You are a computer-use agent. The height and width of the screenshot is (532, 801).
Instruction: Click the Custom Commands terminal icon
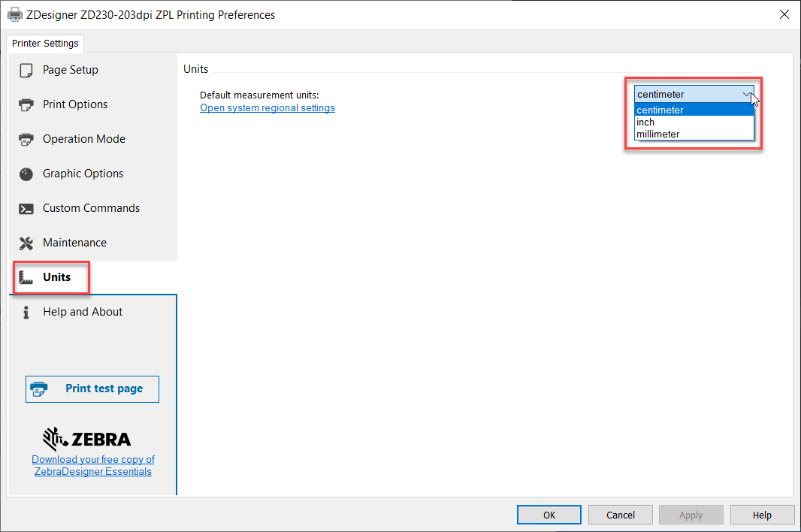click(x=26, y=208)
